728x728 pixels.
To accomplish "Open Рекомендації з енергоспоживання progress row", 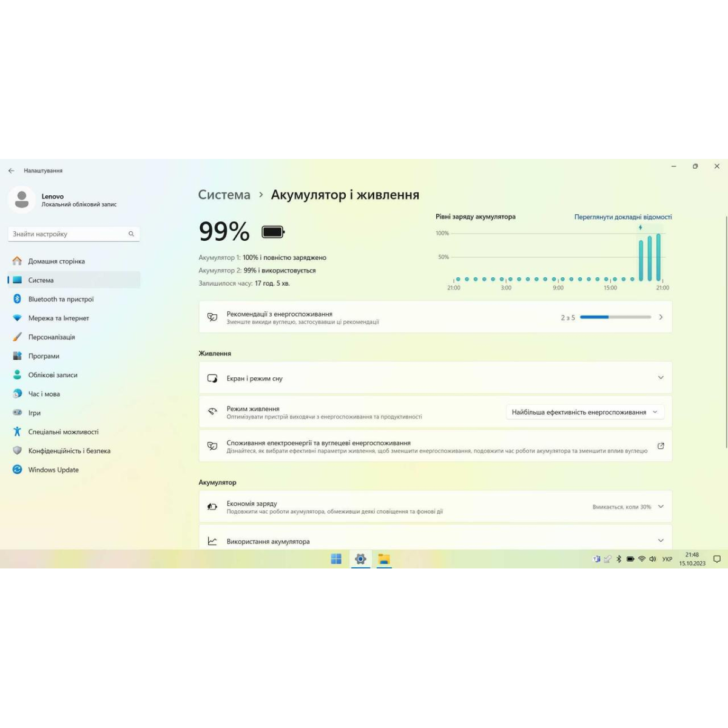I will pyautogui.click(x=435, y=317).
